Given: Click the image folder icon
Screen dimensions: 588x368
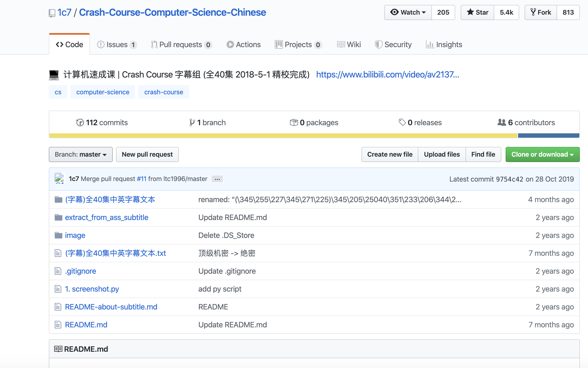Looking at the screenshot, I should pyautogui.click(x=58, y=235).
